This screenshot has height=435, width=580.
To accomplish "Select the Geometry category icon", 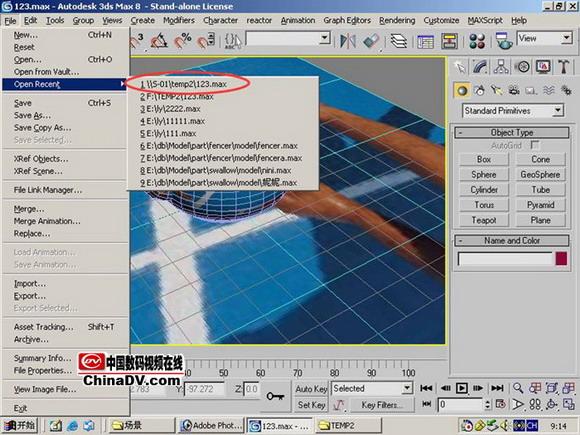I will point(462,90).
